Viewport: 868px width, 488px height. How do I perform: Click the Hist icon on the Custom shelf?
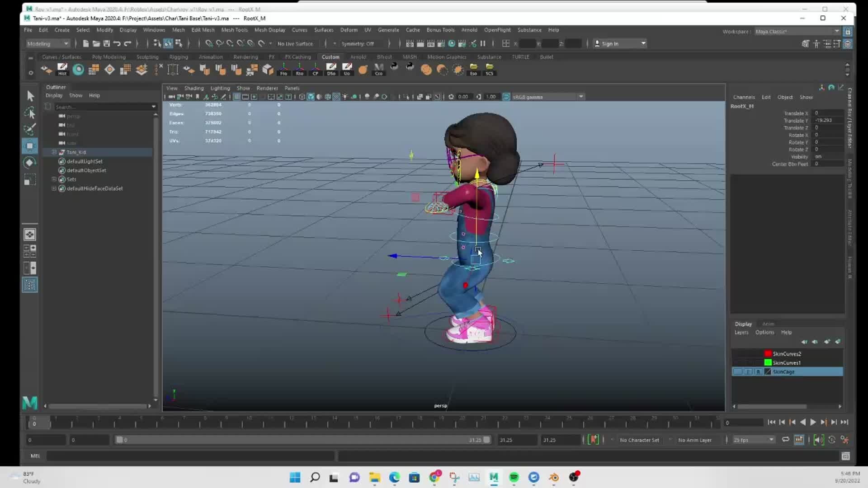tap(62, 69)
